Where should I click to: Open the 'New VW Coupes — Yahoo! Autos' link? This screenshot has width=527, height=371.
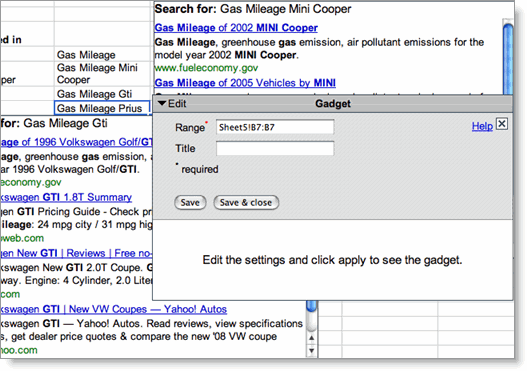(113, 309)
